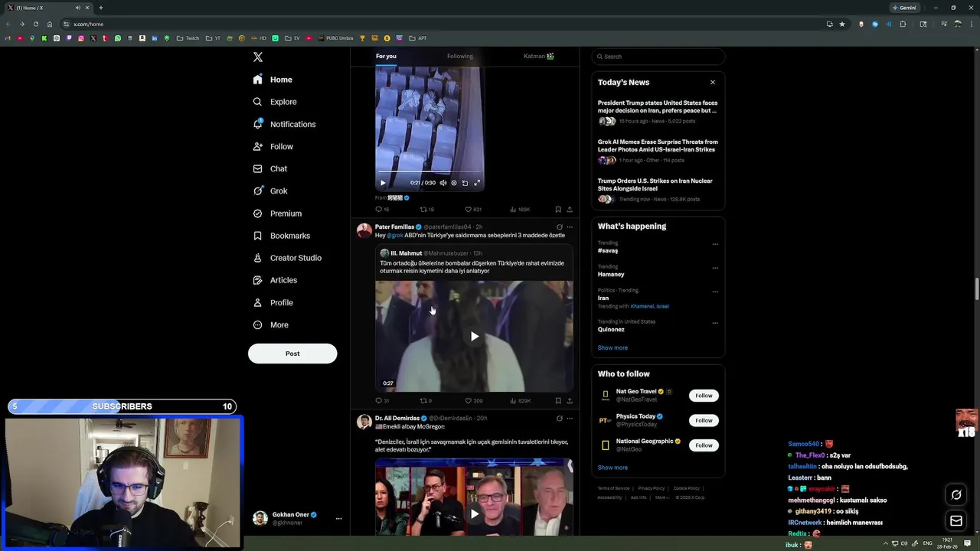Click the X search field
The width and height of the screenshot is (980, 551).
point(658,57)
